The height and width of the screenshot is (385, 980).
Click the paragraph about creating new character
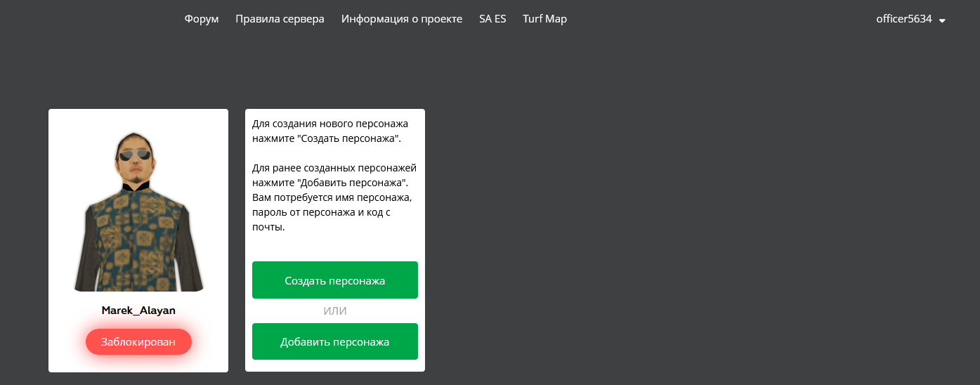pos(329,131)
